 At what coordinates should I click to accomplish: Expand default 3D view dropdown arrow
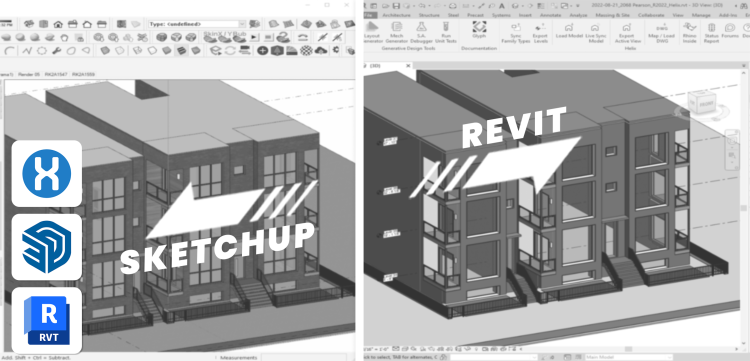[522, 6]
